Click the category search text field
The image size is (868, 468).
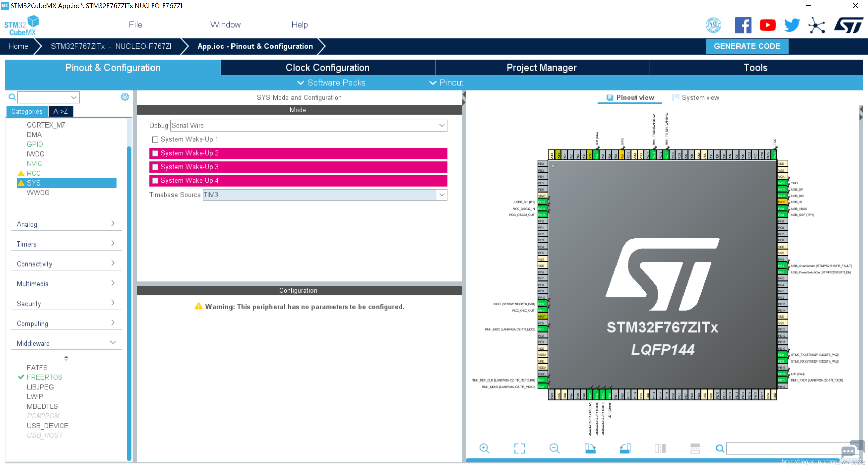pos(44,97)
